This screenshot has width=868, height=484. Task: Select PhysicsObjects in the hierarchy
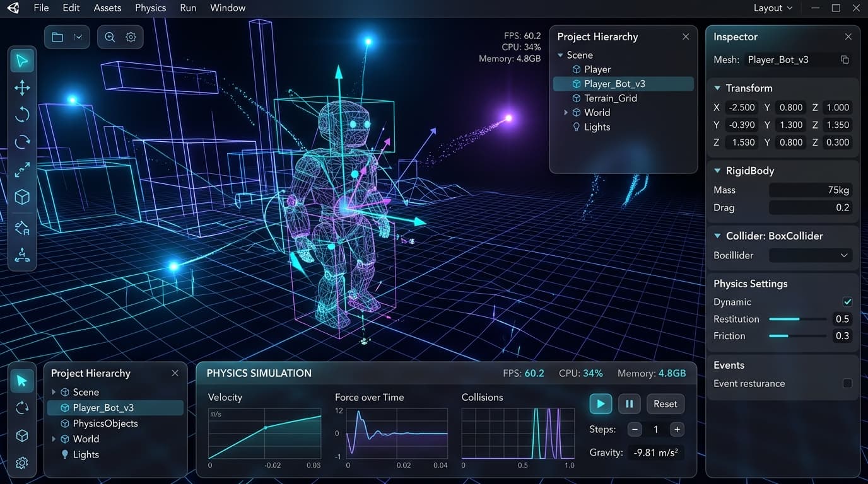click(x=115, y=423)
